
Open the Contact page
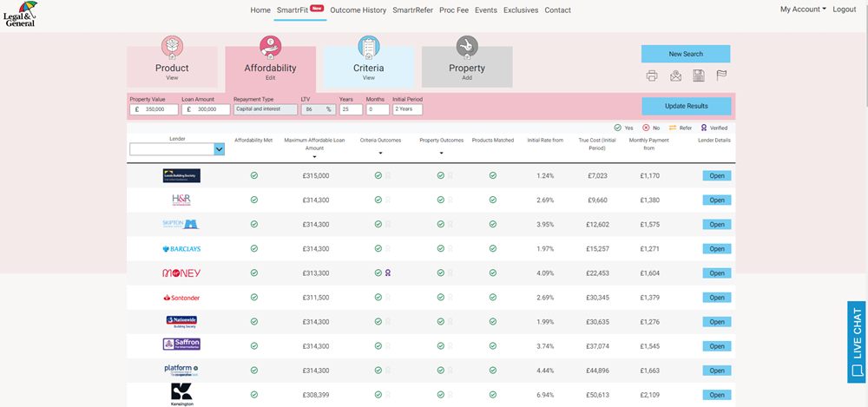point(557,10)
